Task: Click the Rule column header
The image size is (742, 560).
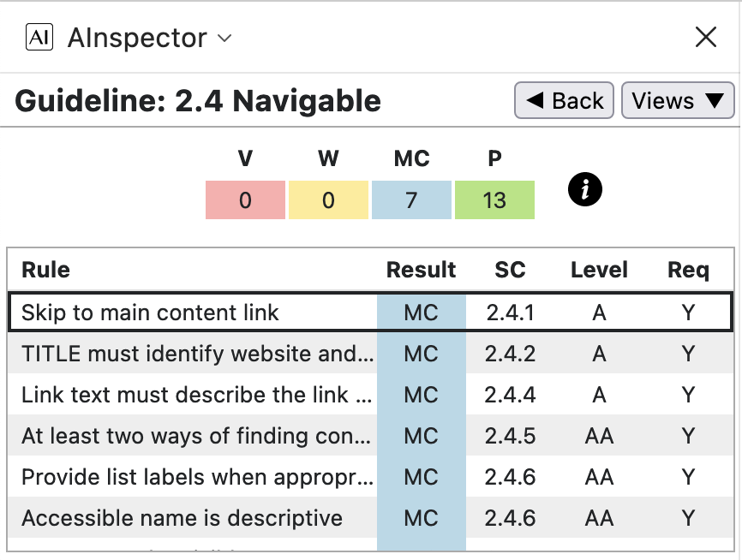Action: (x=45, y=270)
